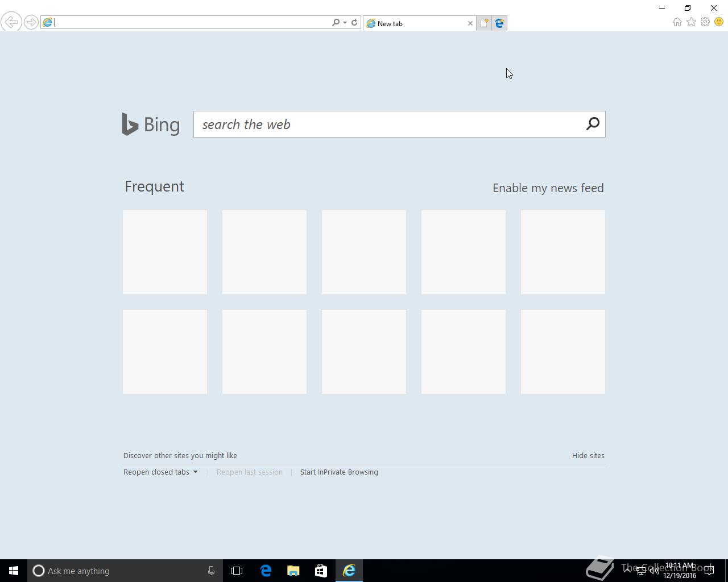Close the New tab tab
Image resolution: width=728 pixels, height=582 pixels.
pyautogui.click(x=470, y=23)
